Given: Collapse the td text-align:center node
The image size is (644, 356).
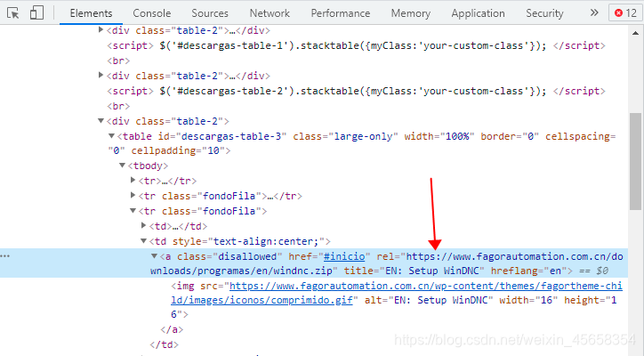Looking at the screenshot, I should pyautogui.click(x=143, y=241).
